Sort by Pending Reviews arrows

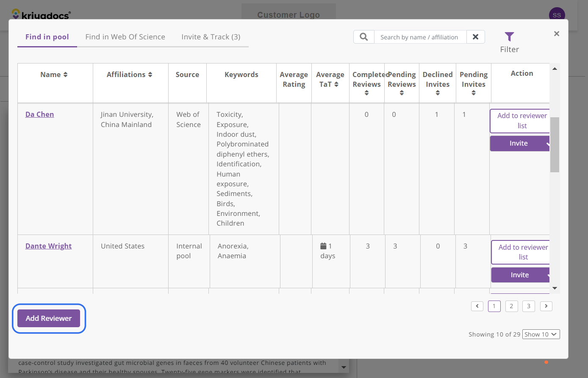point(402,93)
